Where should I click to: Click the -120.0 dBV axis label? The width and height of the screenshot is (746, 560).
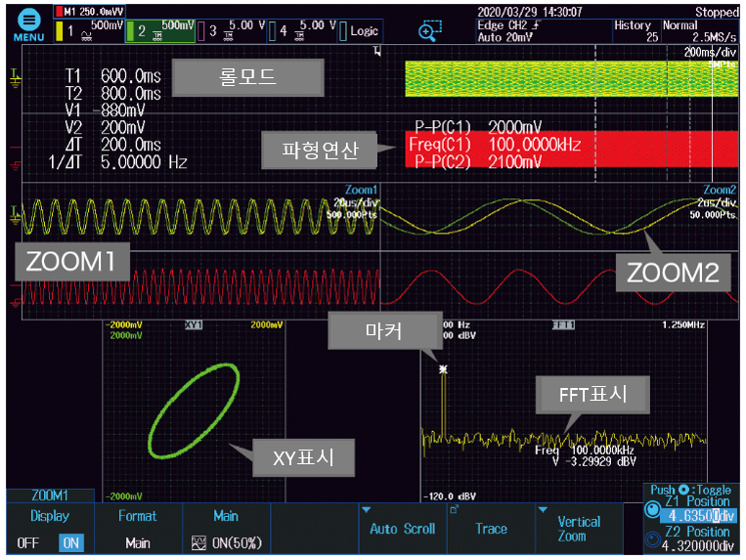coord(450,496)
